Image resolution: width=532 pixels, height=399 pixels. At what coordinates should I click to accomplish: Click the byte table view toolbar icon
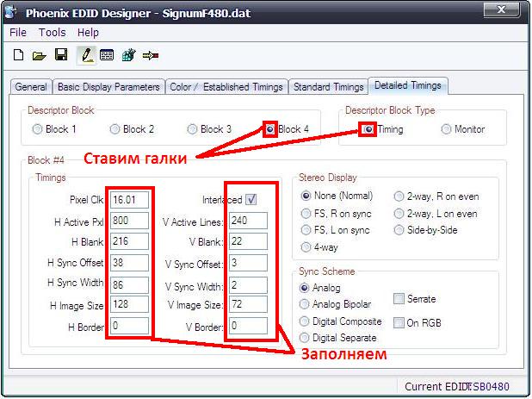pyautogui.click(x=107, y=55)
